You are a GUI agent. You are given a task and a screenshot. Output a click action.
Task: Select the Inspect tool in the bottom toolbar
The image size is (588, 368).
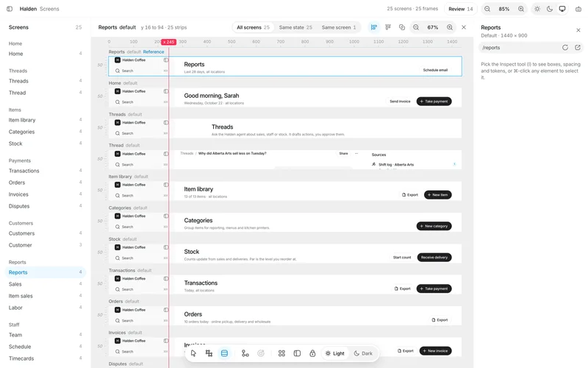(209, 353)
